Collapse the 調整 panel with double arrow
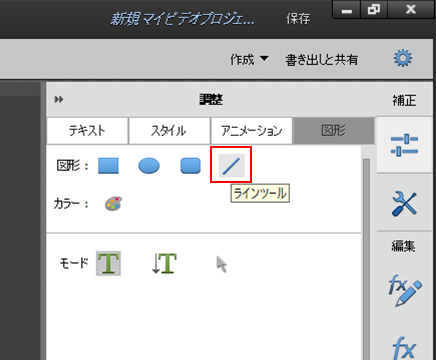 (x=59, y=99)
